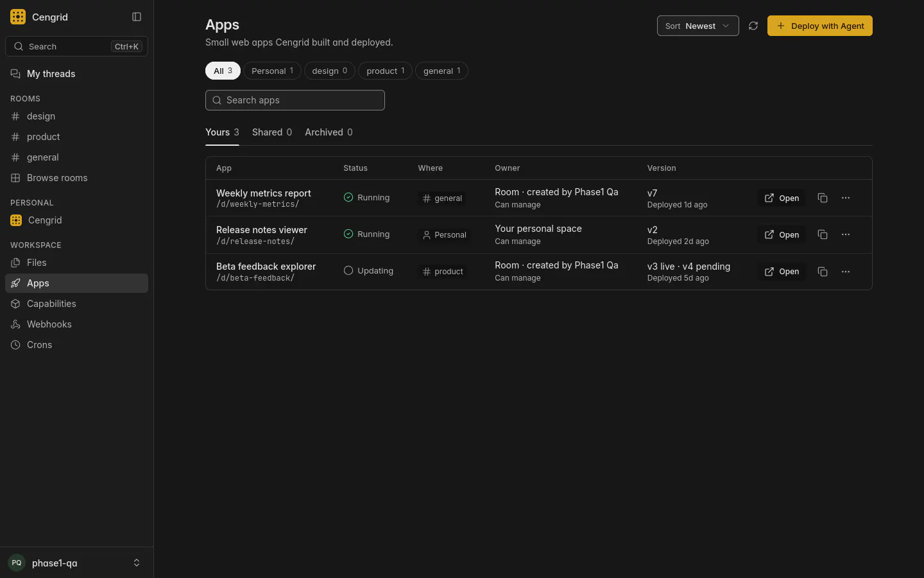Open the Beta feedback explorer app

(x=782, y=272)
